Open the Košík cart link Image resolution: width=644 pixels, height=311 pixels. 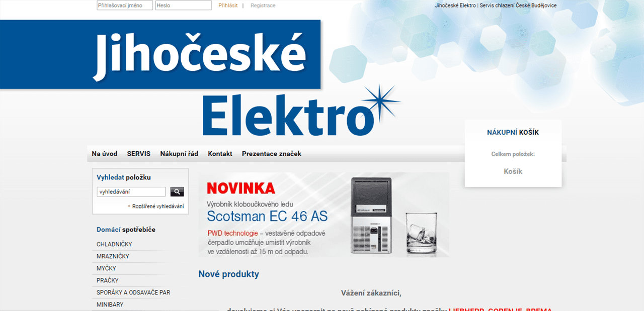(x=513, y=171)
